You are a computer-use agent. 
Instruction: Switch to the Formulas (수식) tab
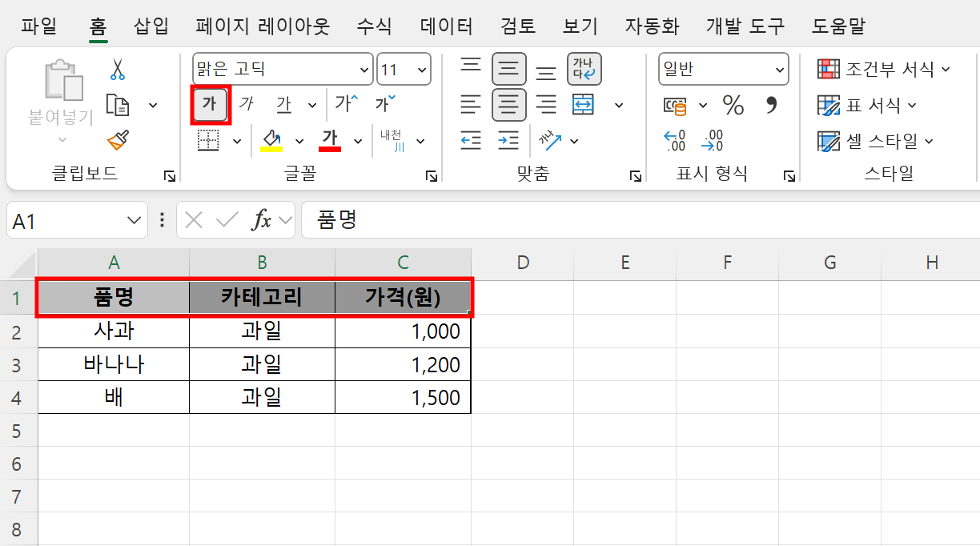(374, 26)
